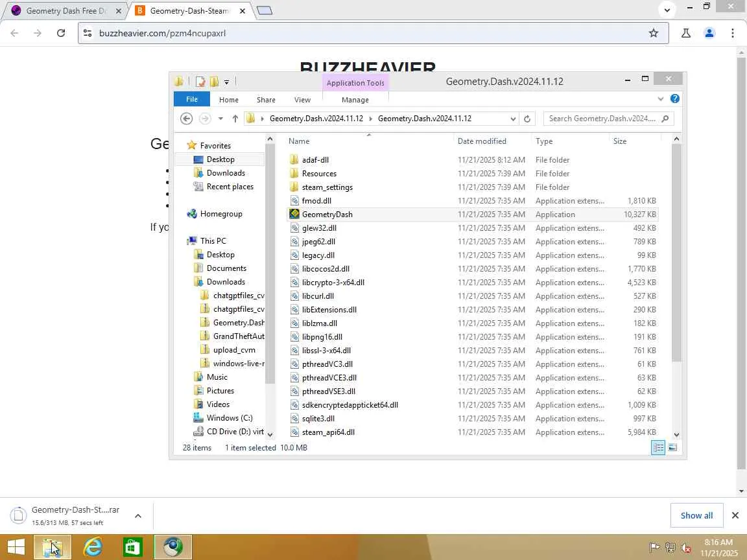Open Internet Explorer from taskbar

tap(93, 546)
